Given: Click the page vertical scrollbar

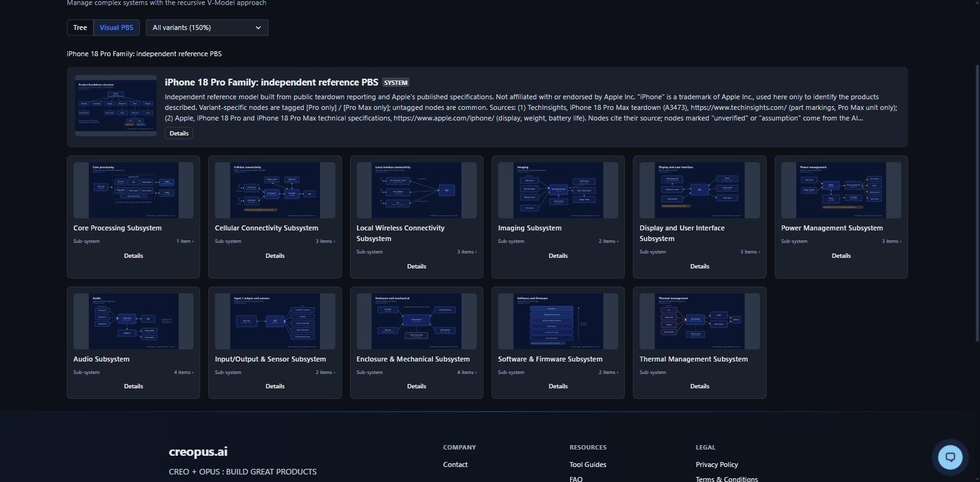Looking at the screenshot, I should pos(977,202).
